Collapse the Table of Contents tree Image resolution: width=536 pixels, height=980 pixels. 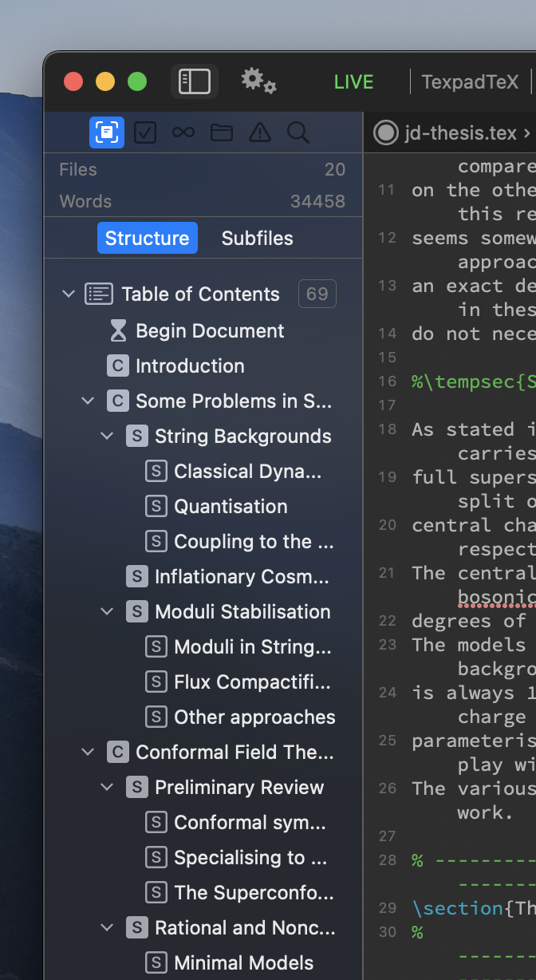pyautogui.click(x=68, y=294)
